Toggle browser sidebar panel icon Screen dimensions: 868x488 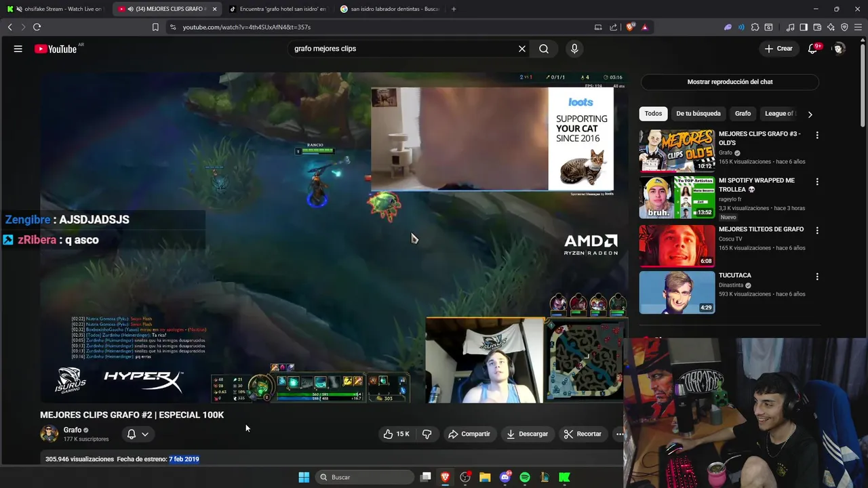(804, 27)
